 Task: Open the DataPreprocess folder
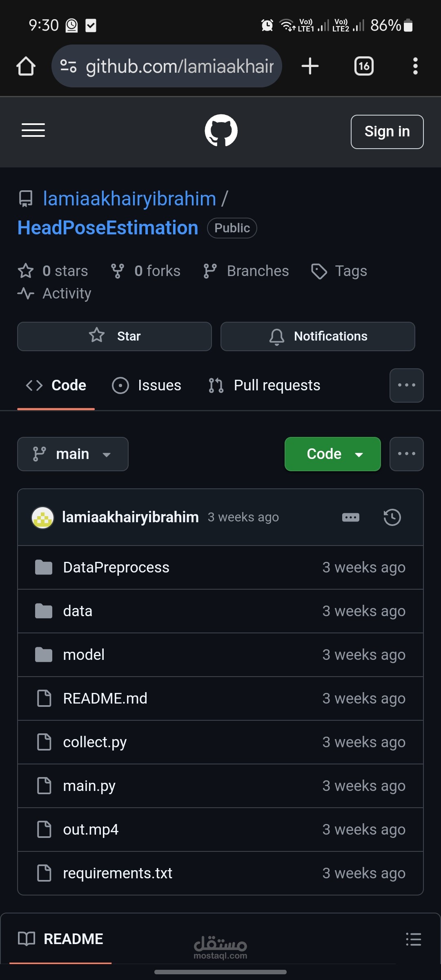tap(116, 568)
